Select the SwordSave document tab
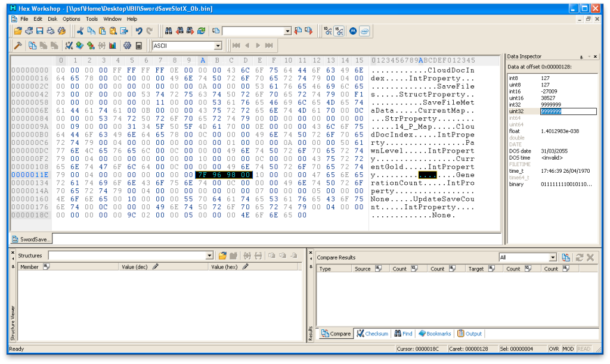The image size is (610, 364). [x=31, y=239]
